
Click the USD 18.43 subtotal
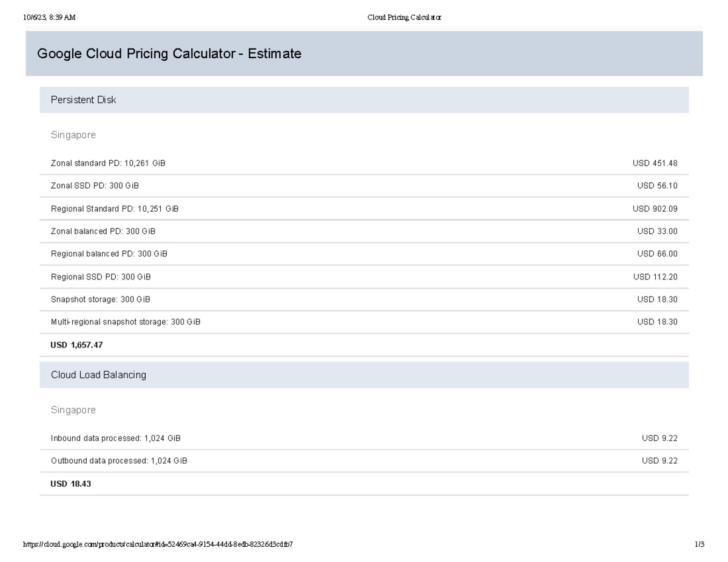70,484
